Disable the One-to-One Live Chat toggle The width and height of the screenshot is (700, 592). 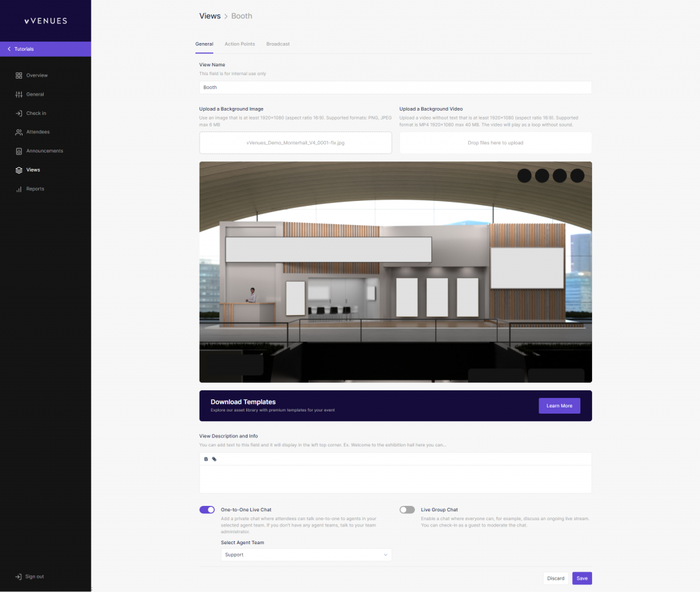point(207,509)
